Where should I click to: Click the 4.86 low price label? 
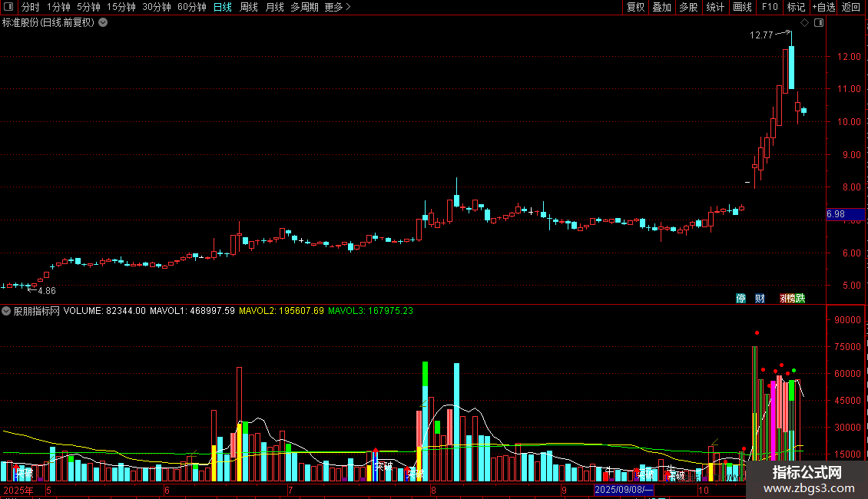[x=47, y=290]
